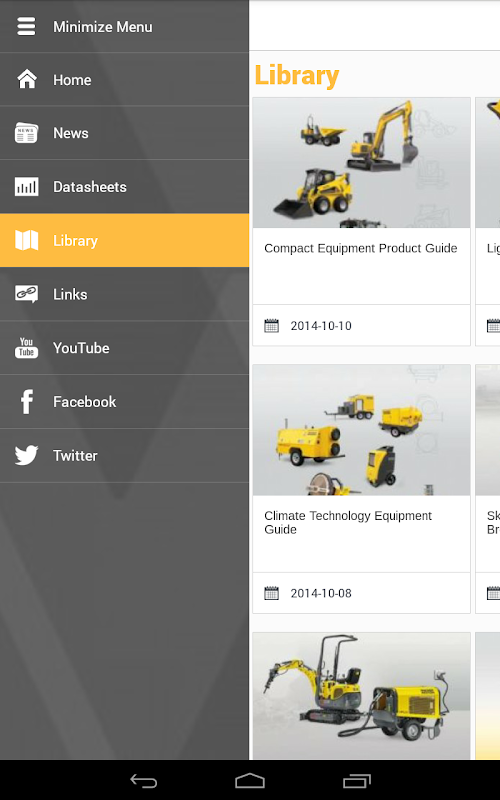Select the highlighted Library menu entry
This screenshot has height=800, width=500.
coord(124,240)
